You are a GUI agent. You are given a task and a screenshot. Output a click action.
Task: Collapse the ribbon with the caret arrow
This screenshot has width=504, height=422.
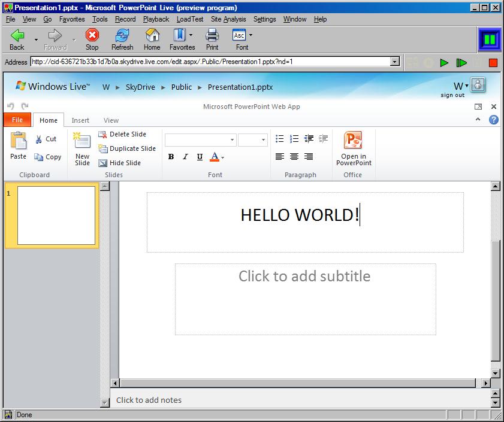[x=478, y=120]
